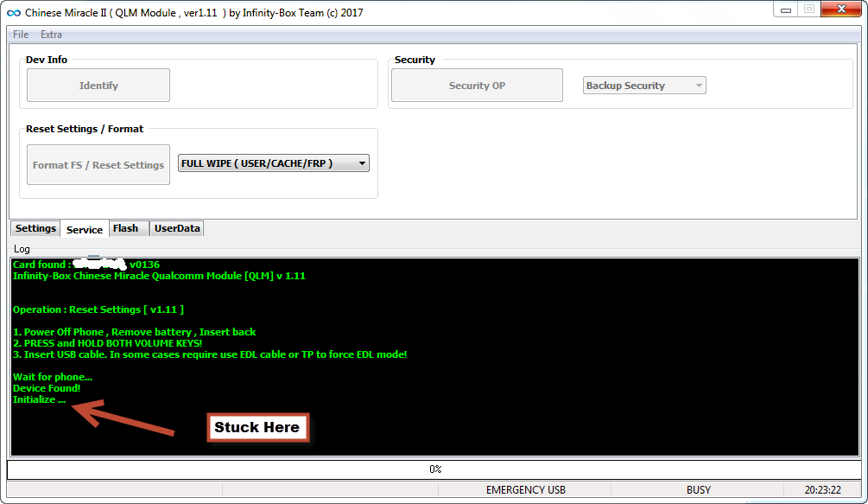Click the 'Operation : Reset Settings' log line
Screen dimensions: 868x504
[x=98, y=309]
